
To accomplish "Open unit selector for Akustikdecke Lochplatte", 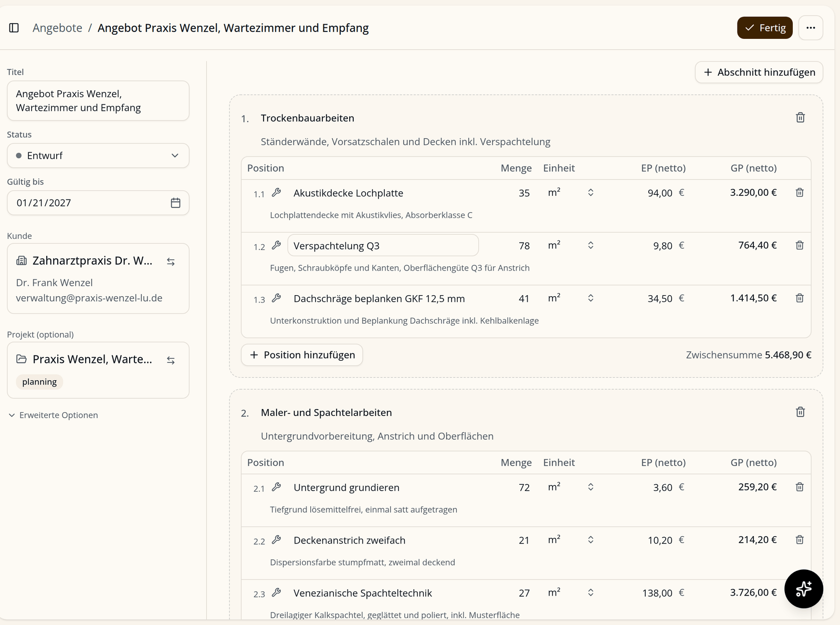I will coord(571,193).
